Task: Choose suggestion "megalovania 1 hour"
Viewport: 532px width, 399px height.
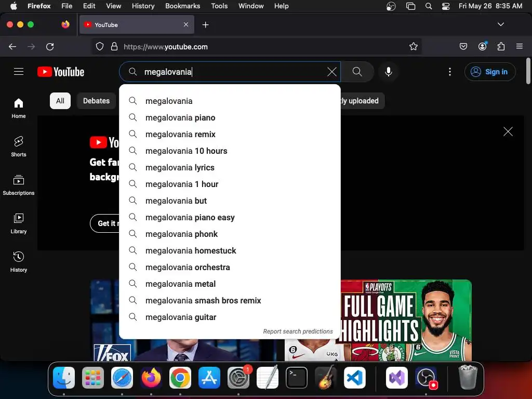Action: (x=230, y=184)
